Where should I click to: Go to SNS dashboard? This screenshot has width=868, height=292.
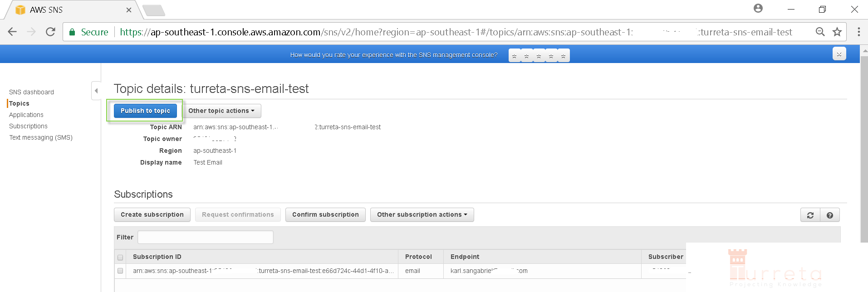tap(31, 92)
